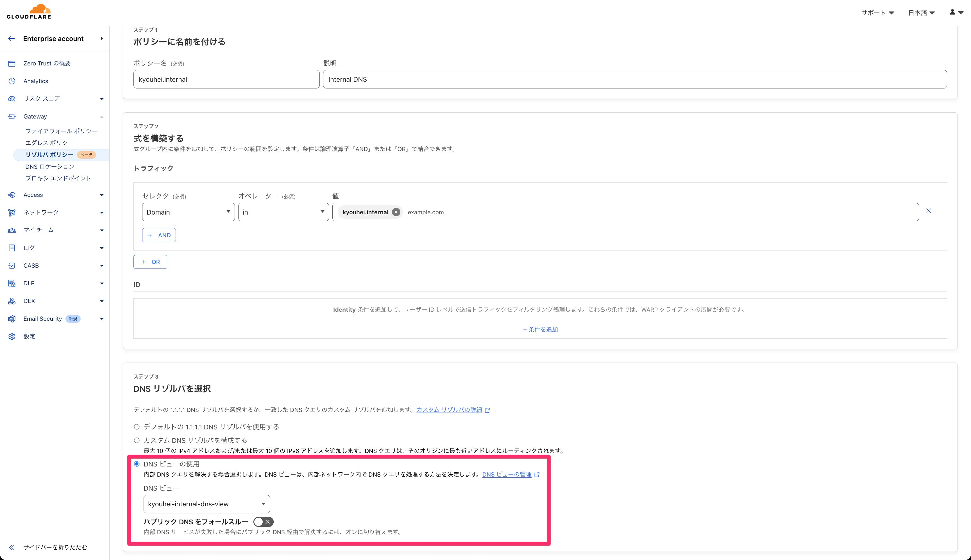Click the マイ チーム people icon
971x560 pixels.
[x=12, y=230]
